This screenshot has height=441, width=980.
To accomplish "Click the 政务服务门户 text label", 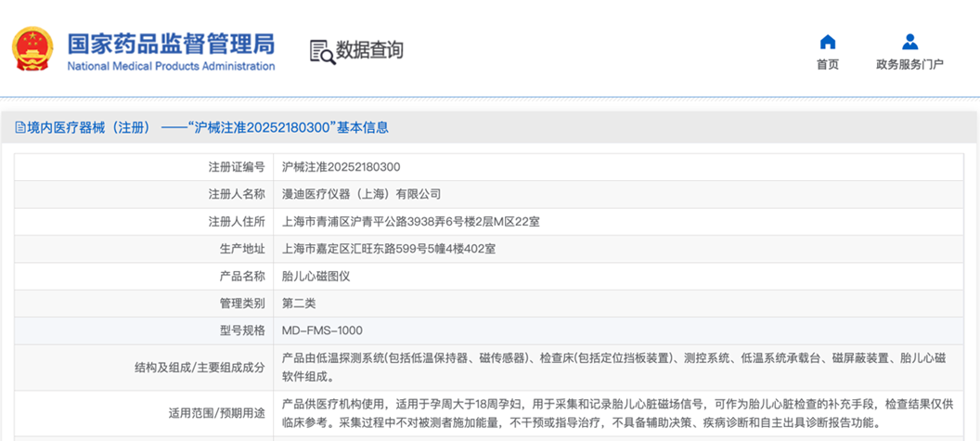I will (x=910, y=64).
